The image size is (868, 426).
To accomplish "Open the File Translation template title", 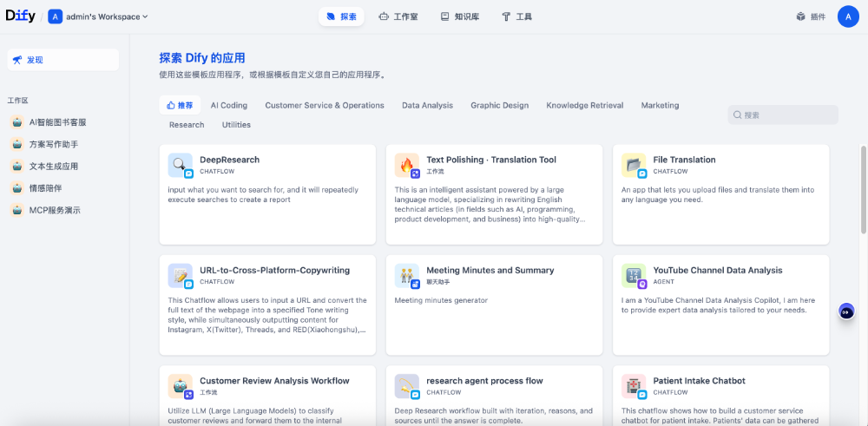I will pos(684,160).
